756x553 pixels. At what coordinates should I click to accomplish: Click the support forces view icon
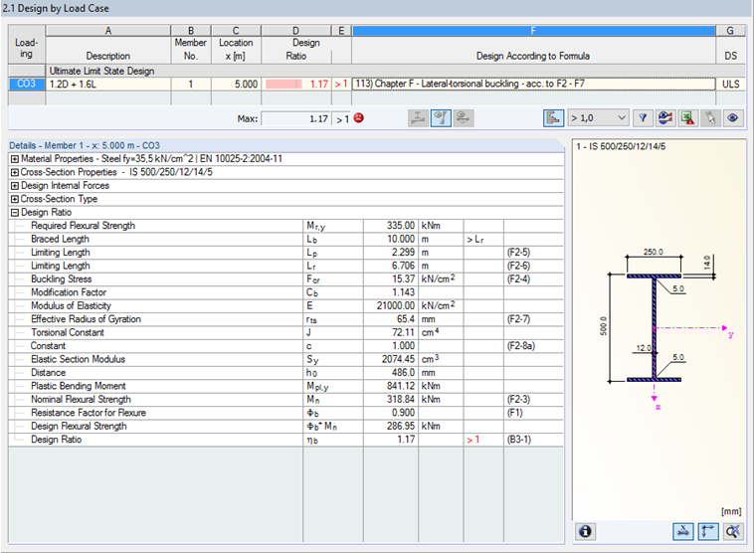point(464,118)
